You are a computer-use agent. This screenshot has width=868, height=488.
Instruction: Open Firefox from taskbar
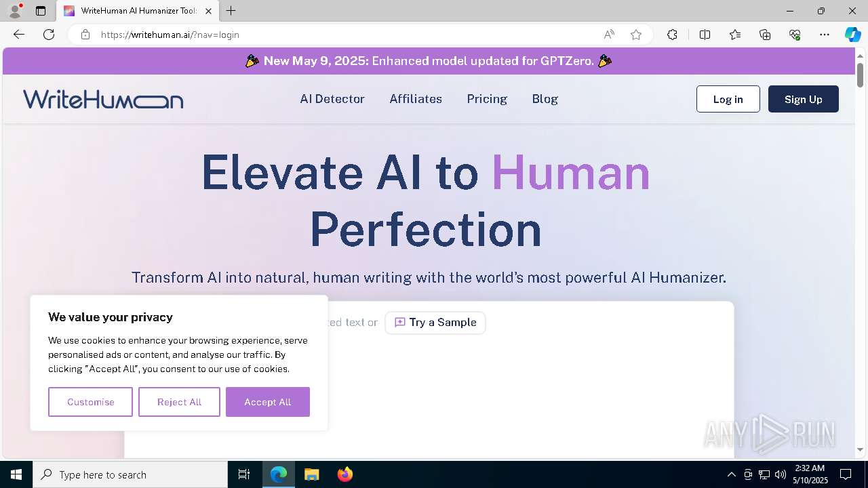click(x=344, y=474)
